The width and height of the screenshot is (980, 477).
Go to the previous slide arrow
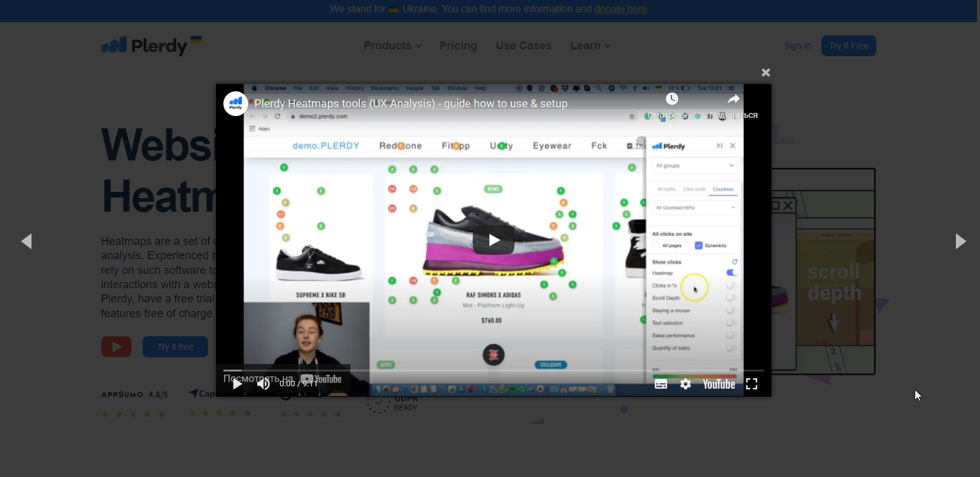click(26, 241)
